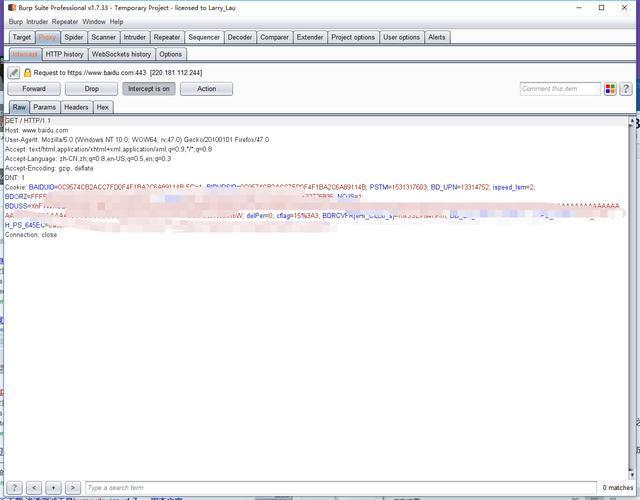Screen dimensions: 640x500
Task: Switch to the Intruder tool tab
Action: (x=135, y=37)
